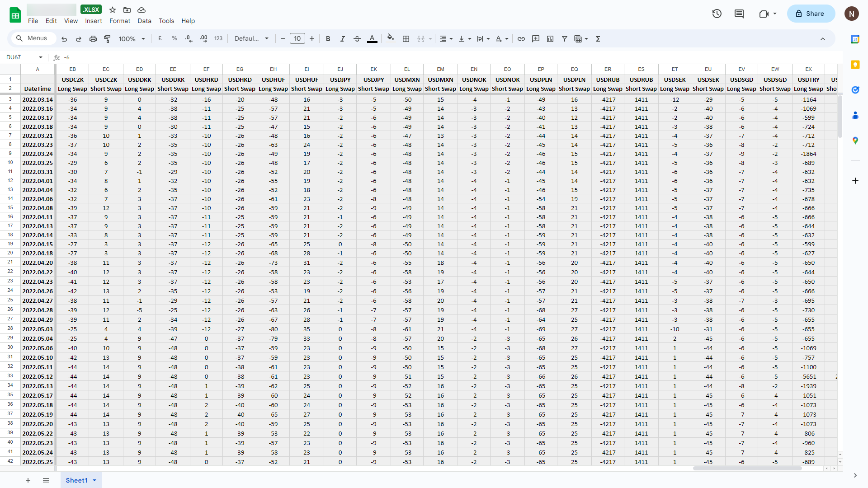This screenshot has height=488, width=868.
Task: Click the Undo icon in toolbar
Action: [64, 39]
